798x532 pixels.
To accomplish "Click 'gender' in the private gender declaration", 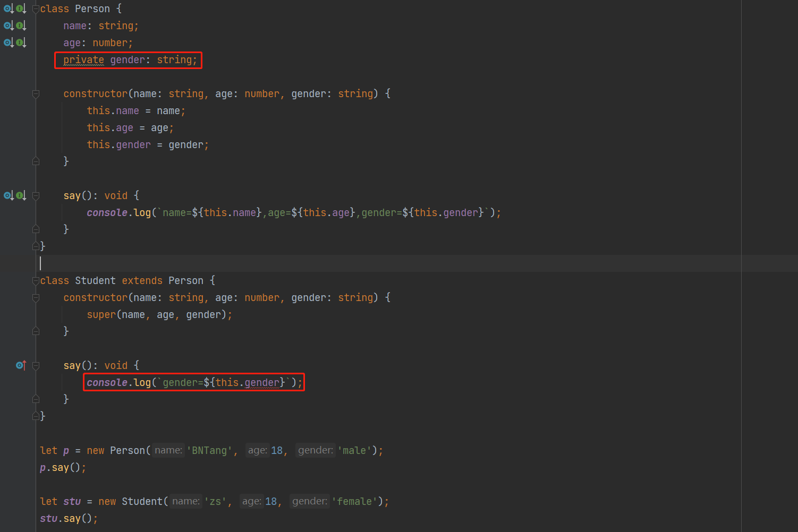I will (x=128, y=60).
